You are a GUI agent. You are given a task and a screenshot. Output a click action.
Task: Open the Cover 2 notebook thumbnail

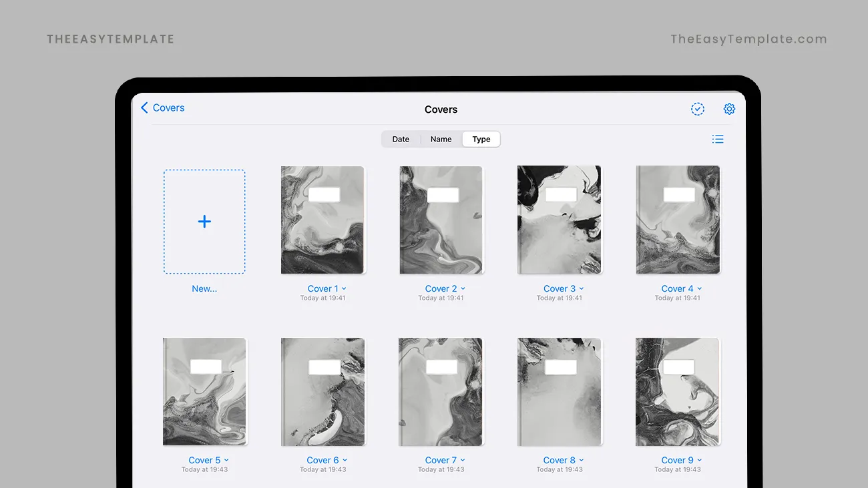(441, 220)
